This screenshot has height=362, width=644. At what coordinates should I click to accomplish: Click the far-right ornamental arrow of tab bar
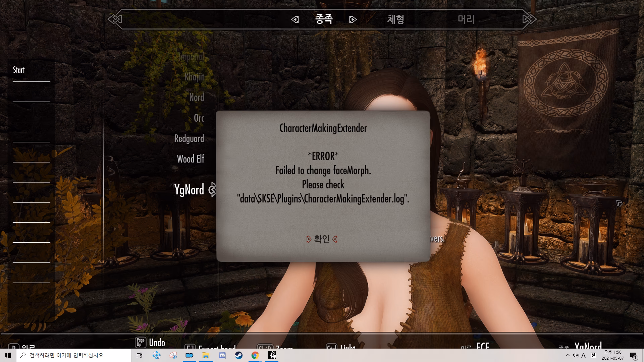pyautogui.click(x=530, y=19)
